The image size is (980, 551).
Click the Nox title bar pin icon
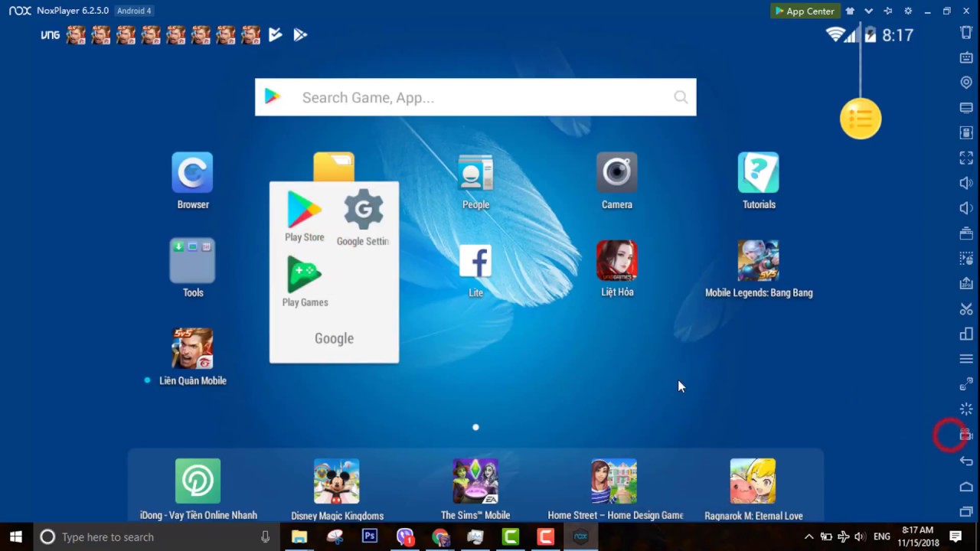[x=888, y=11]
